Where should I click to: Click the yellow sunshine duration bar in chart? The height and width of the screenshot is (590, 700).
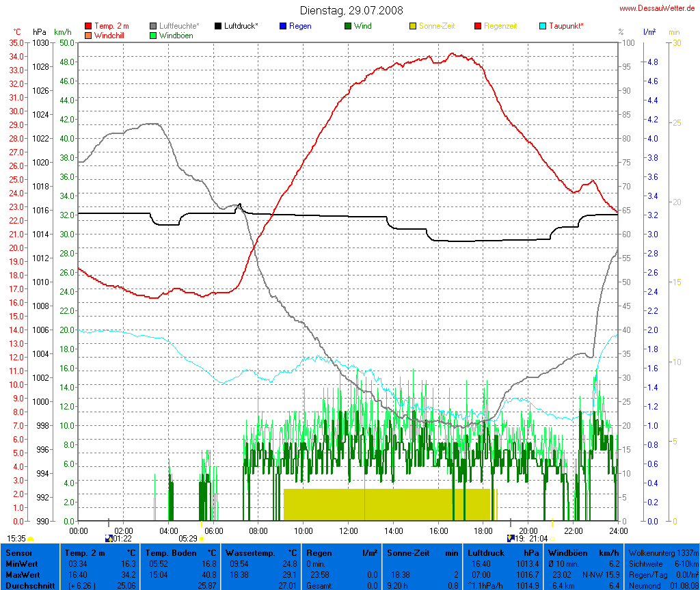387,505
